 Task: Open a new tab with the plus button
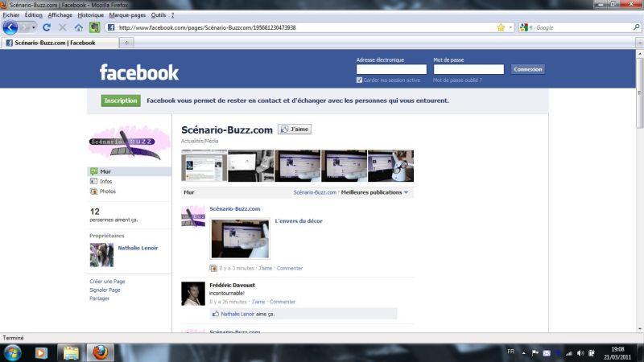point(126,43)
